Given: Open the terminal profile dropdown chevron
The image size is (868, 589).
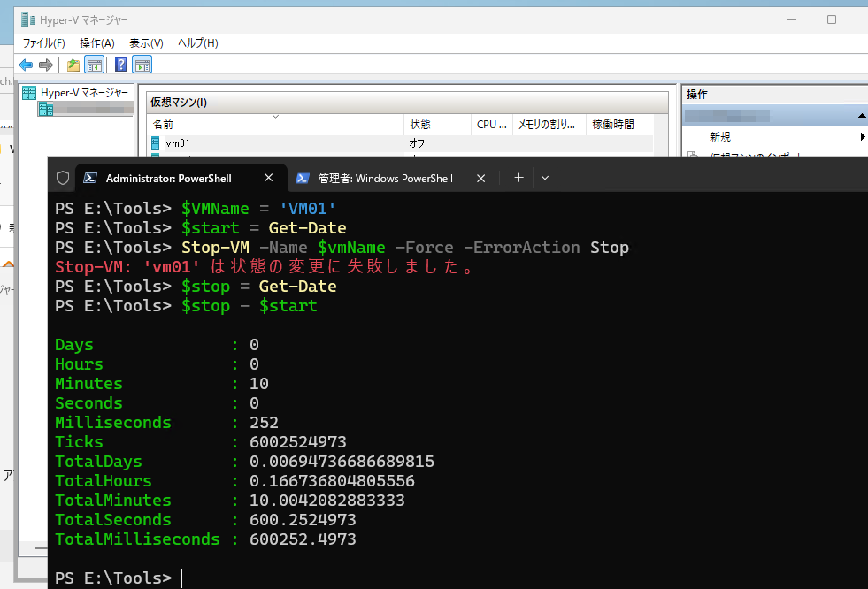Looking at the screenshot, I should pyautogui.click(x=545, y=178).
